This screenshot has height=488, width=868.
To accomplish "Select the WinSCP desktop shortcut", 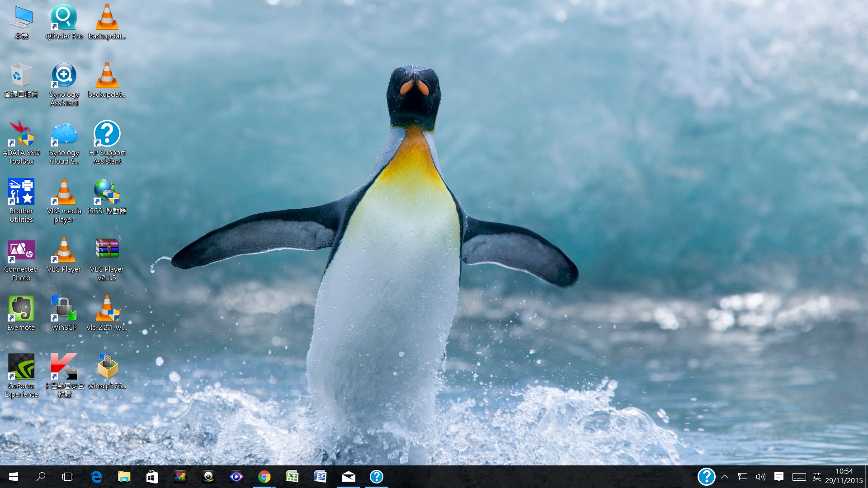I will click(x=64, y=314).
